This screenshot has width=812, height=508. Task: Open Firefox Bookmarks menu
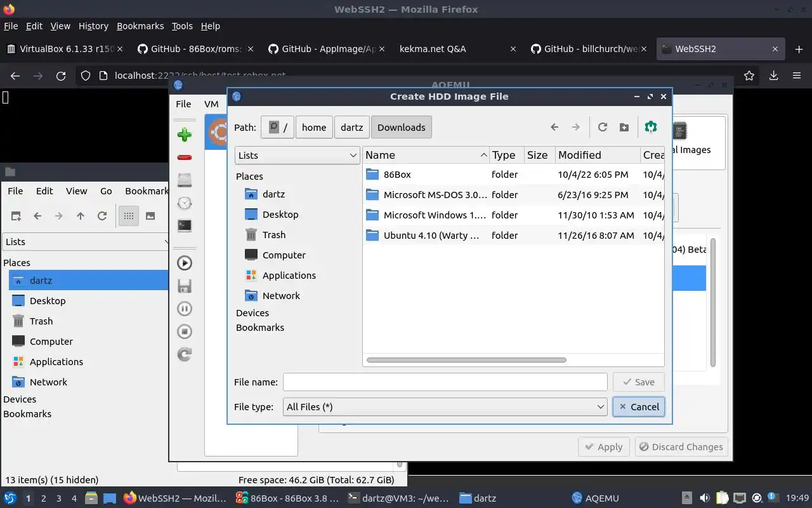(140, 26)
